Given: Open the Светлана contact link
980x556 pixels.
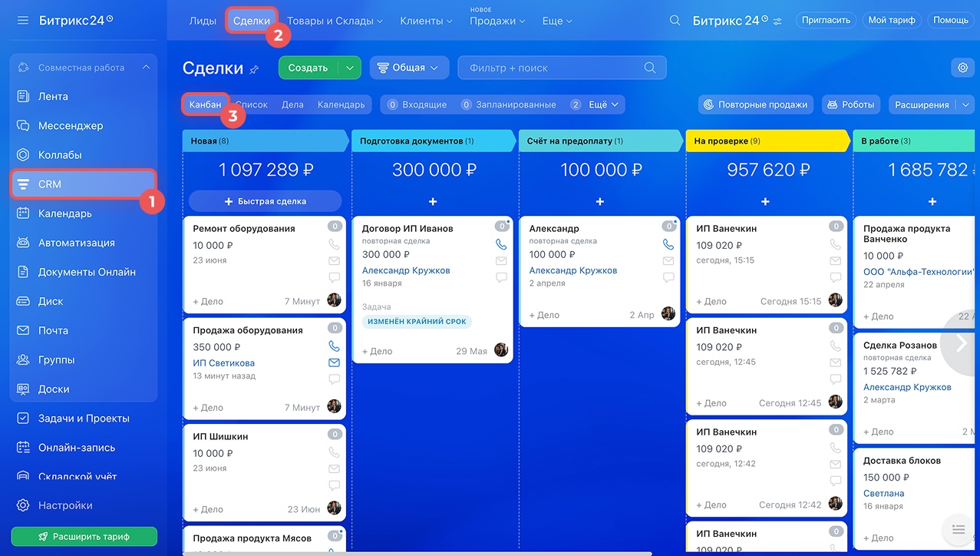Looking at the screenshot, I should point(884,494).
